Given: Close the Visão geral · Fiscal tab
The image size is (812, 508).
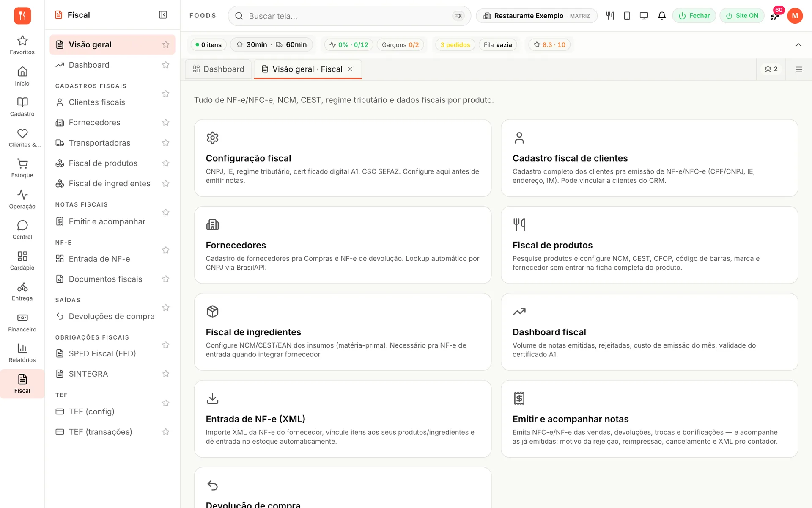Looking at the screenshot, I should pyautogui.click(x=350, y=69).
